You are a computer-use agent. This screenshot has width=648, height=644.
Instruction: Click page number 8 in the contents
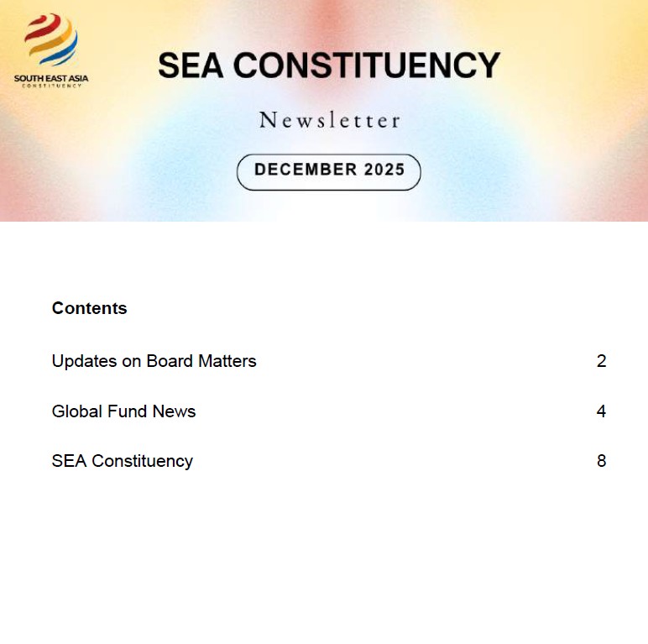(601, 461)
